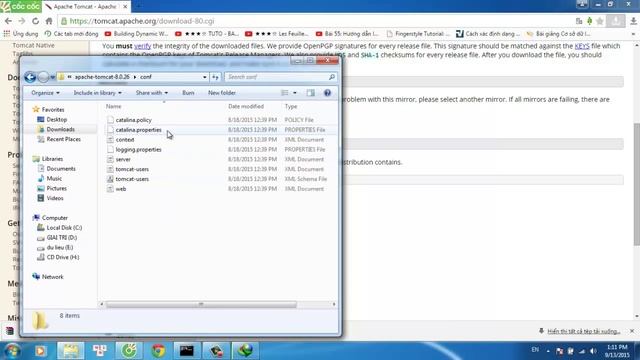The image size is (640, 360).
Task: Select the tomcat-users XML Schema file
Action: (132, 179)
